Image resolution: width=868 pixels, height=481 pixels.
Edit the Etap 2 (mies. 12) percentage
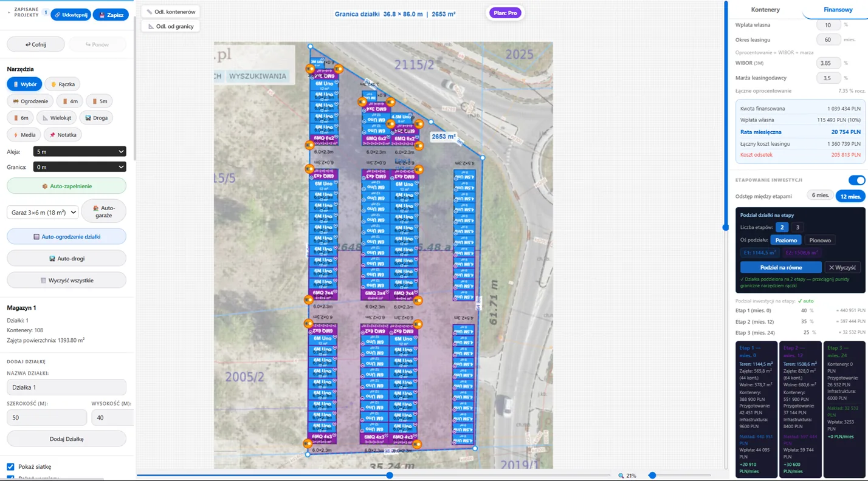pos(804,321)
